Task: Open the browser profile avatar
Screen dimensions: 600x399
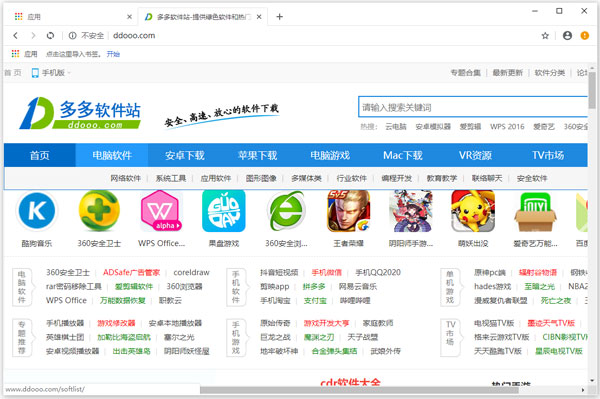Action: pyautogui.click(x=567, y=36)
